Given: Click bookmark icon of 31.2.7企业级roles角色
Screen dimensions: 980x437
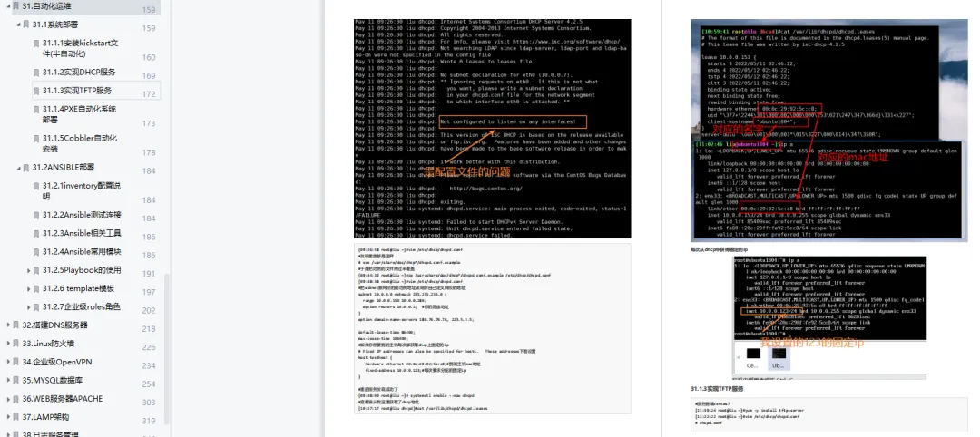Looking at the screenshot, I should [36, 307].
